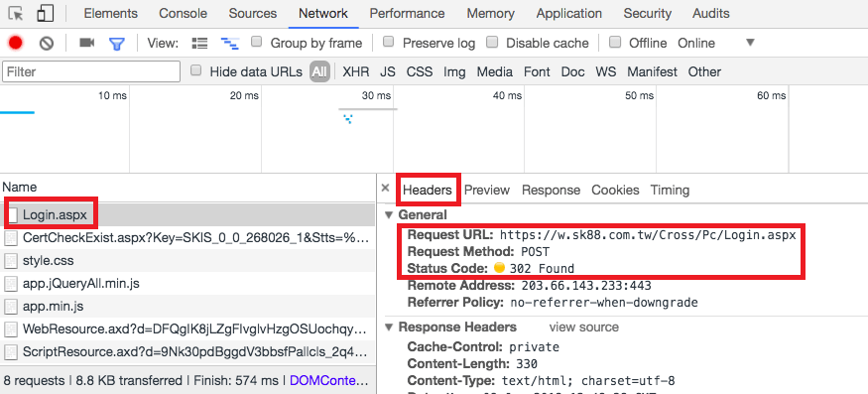Click the Remote Address value 203.66.143.233:443
The image size is (868, 394).
click(x=586, y=286)
